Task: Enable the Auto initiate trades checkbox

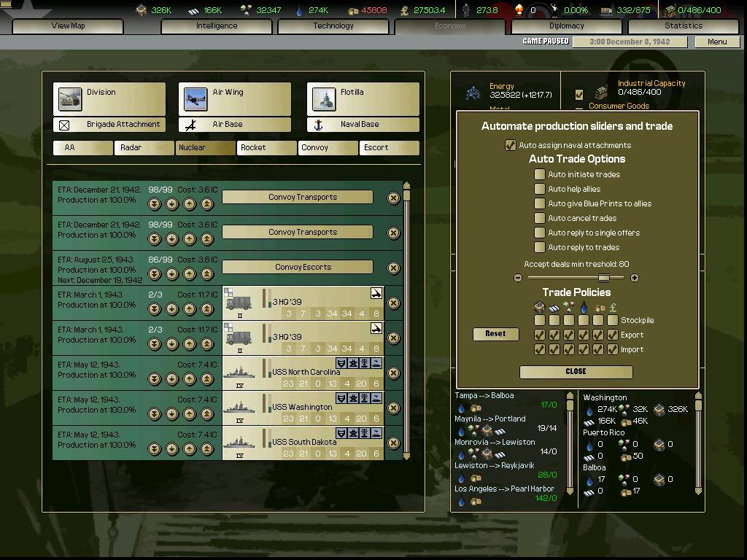Action: 540,174
